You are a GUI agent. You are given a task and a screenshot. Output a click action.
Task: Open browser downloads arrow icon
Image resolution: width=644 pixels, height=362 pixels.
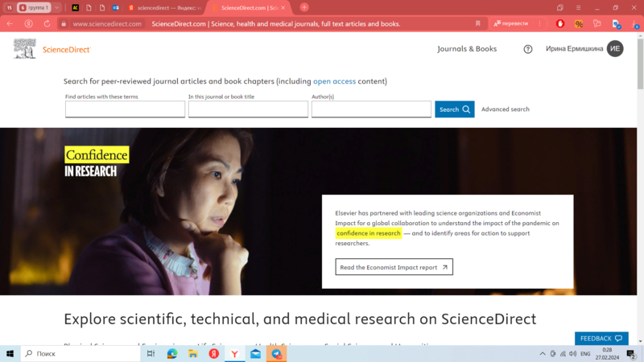pyautogui.click(x=634, y=24)
